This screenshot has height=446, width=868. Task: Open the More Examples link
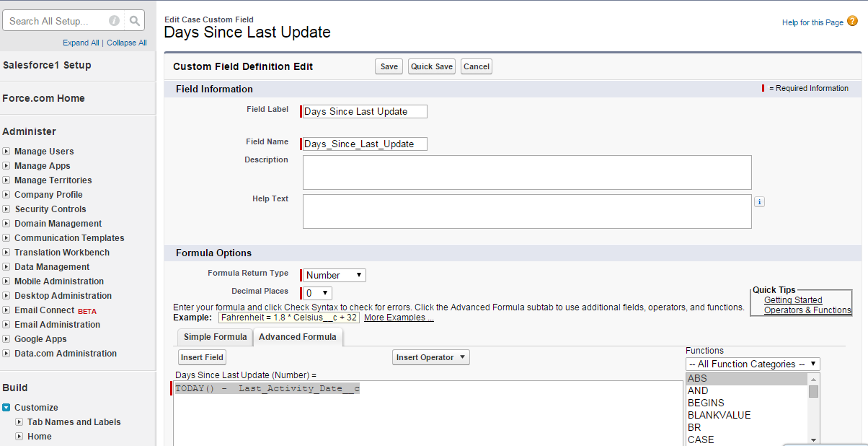click(399, 318)
